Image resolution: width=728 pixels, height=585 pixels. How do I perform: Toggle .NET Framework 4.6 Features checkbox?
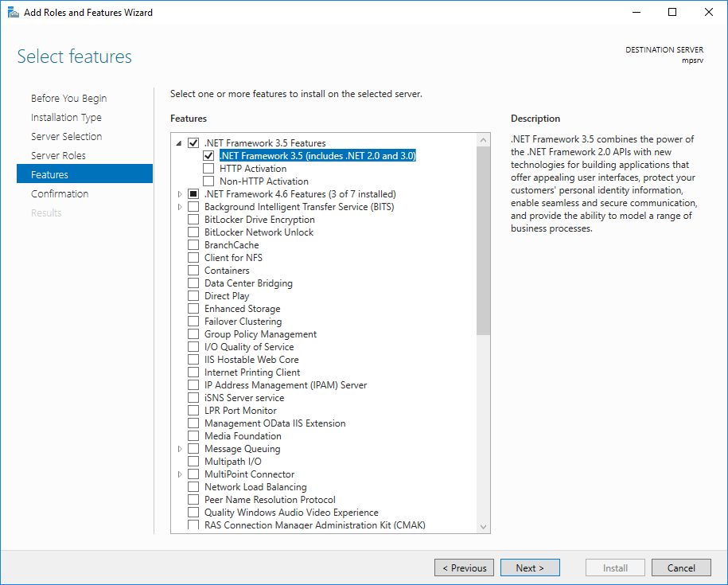click(193, 194)
